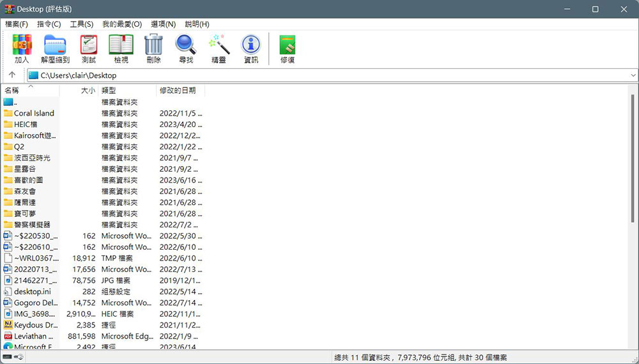Click the HEIC 檔案 type cell

(x=118, y=314)
